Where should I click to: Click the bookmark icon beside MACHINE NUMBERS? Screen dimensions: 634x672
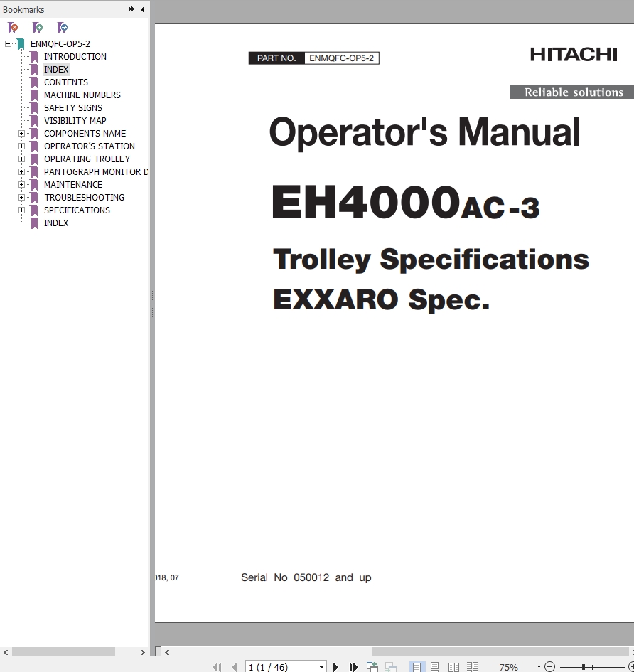[x=34, y=95]
